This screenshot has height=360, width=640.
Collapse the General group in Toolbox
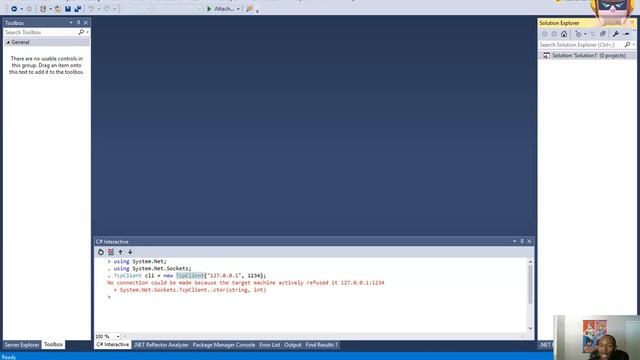pyautogui.click(x=8, y=42)
